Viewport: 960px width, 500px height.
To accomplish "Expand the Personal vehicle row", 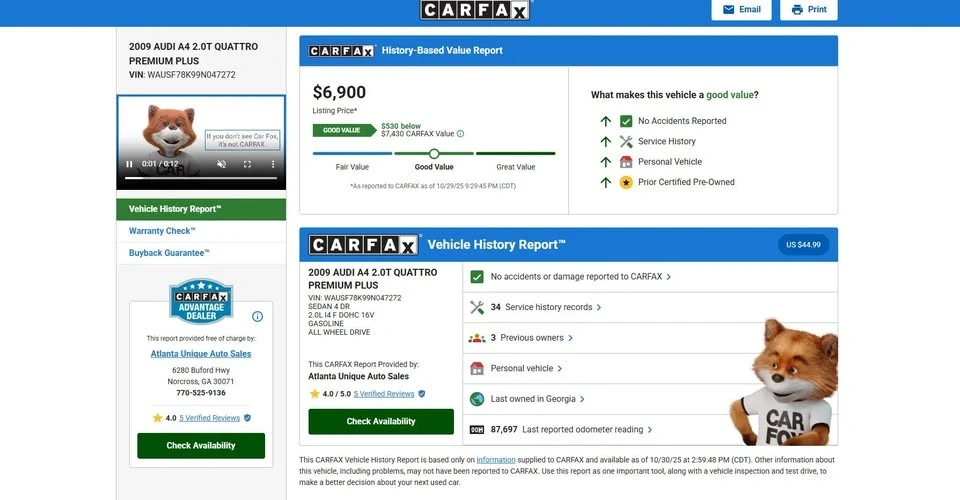I will pos(650,368).
